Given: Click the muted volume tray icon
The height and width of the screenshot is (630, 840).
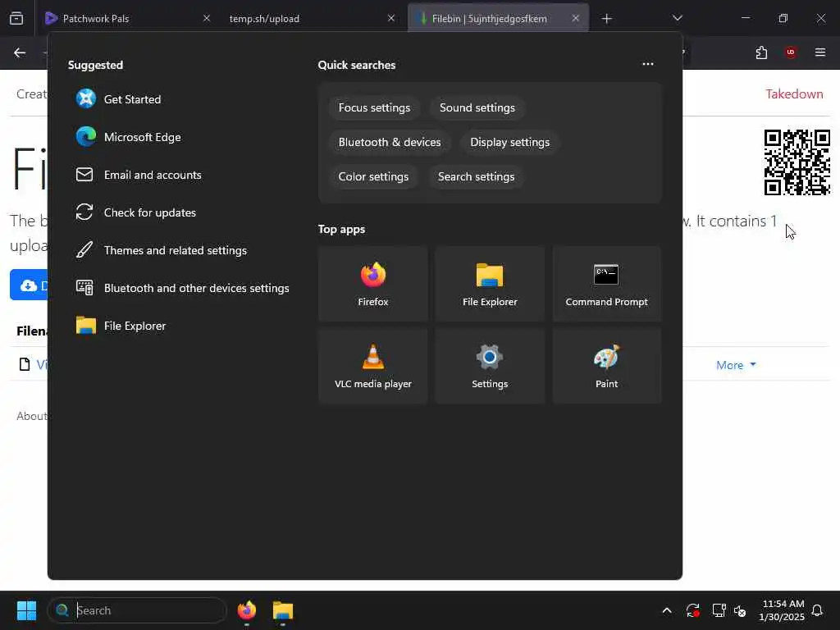Looking at the screenshot, I should [x=740, y=610].
